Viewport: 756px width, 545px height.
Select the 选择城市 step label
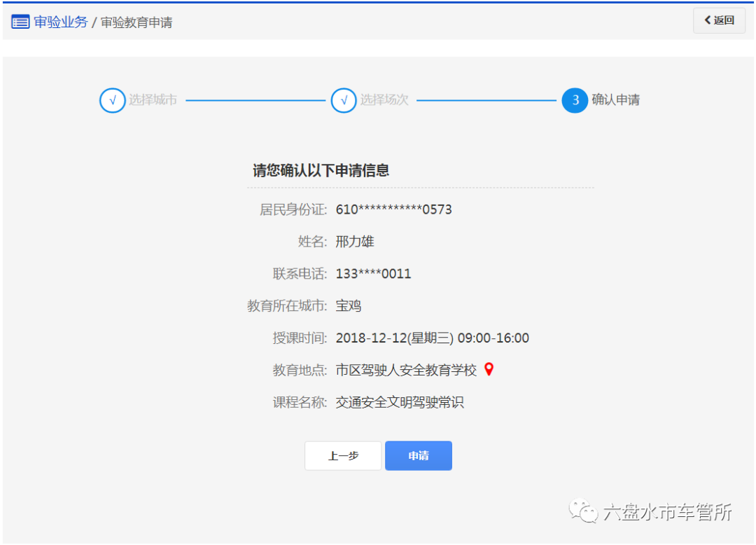(155, 100)
